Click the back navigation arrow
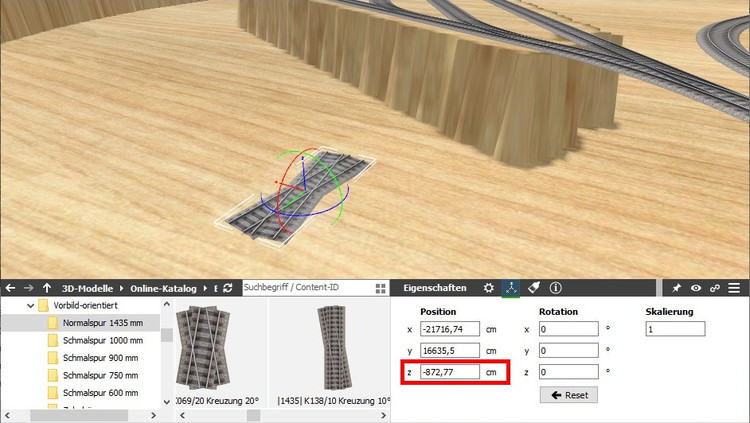The width and height of the screenshot is (750, 423). (10, 288)
